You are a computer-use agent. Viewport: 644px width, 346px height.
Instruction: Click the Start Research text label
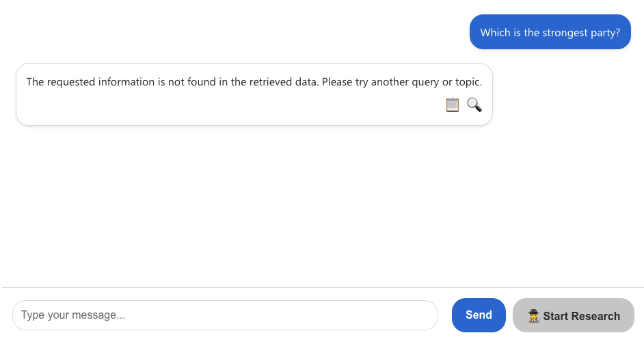coord(581,316)
